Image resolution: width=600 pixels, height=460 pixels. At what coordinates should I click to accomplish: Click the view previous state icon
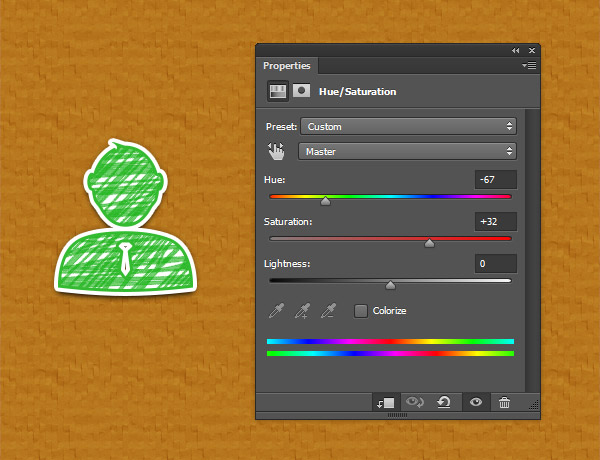(x=413, y=402)
